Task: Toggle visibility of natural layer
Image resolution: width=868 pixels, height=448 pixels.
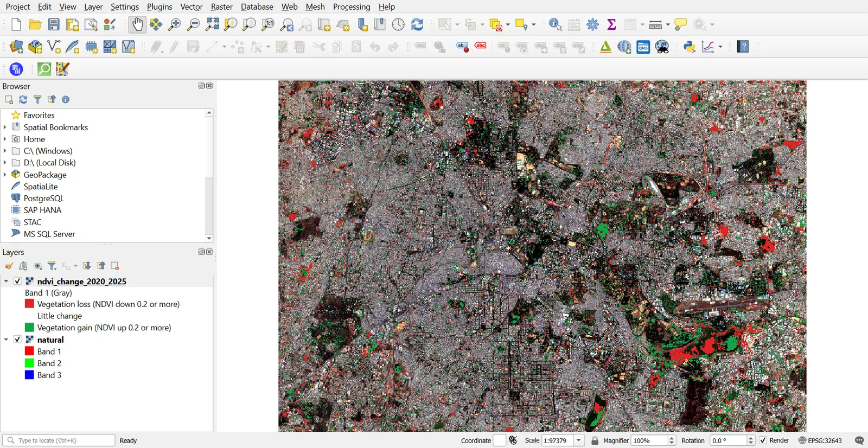Action: coord(17,340)
